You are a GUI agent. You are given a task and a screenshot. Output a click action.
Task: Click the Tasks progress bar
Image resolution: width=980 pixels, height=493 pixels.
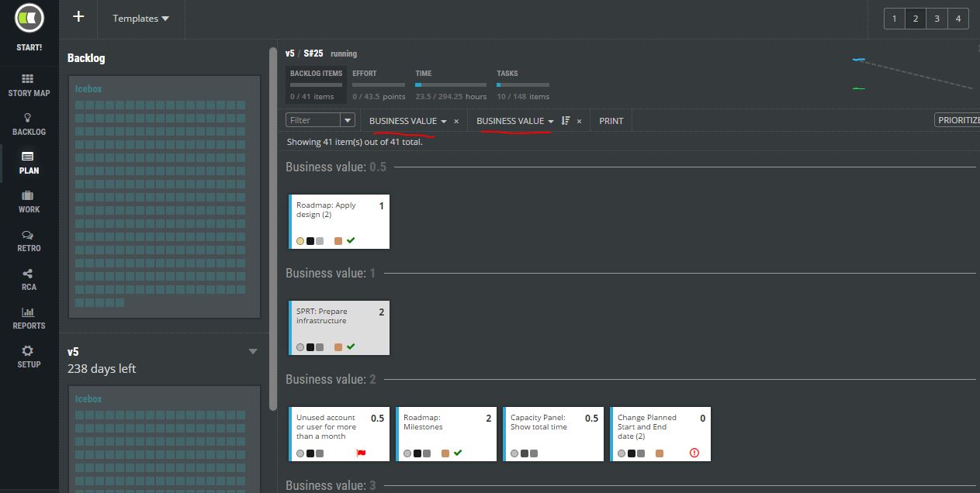coord(523,84)
